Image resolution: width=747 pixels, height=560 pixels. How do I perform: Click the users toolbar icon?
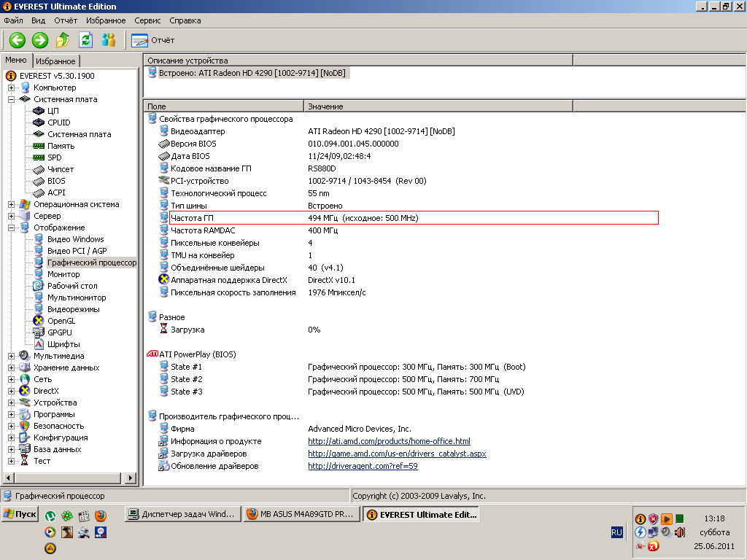(x=109, y=40)
